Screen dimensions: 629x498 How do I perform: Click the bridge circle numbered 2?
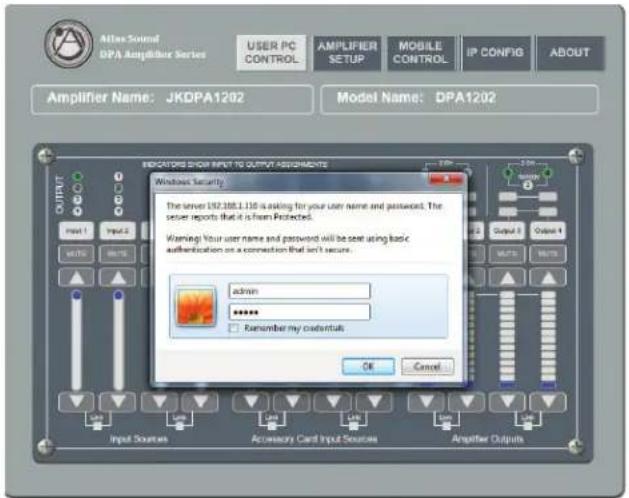528,185
